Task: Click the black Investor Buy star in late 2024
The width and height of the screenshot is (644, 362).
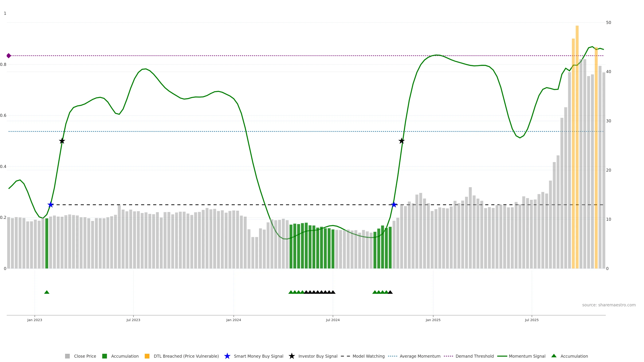Action: 401,141
